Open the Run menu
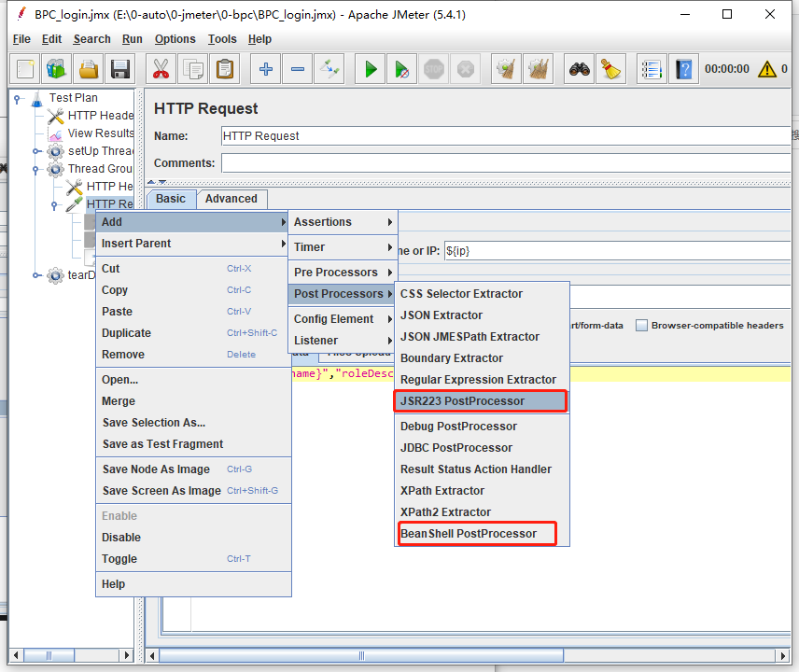Viewport: 799px width, 672px height. point(132,39)
